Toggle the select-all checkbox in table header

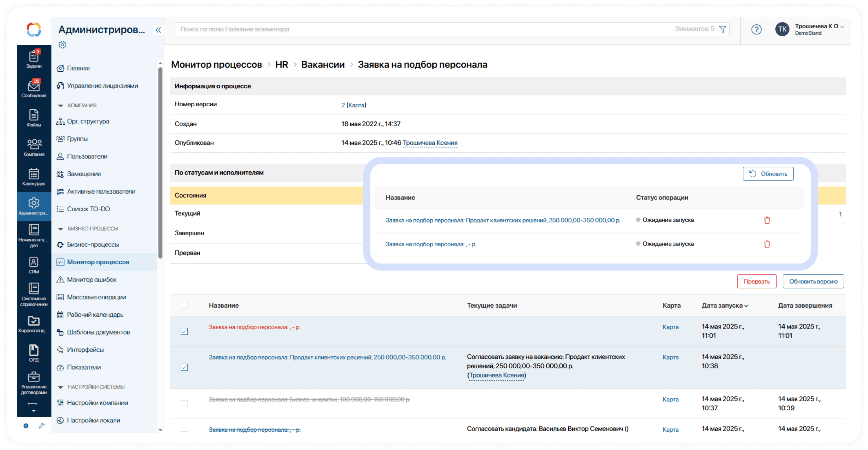184,306
